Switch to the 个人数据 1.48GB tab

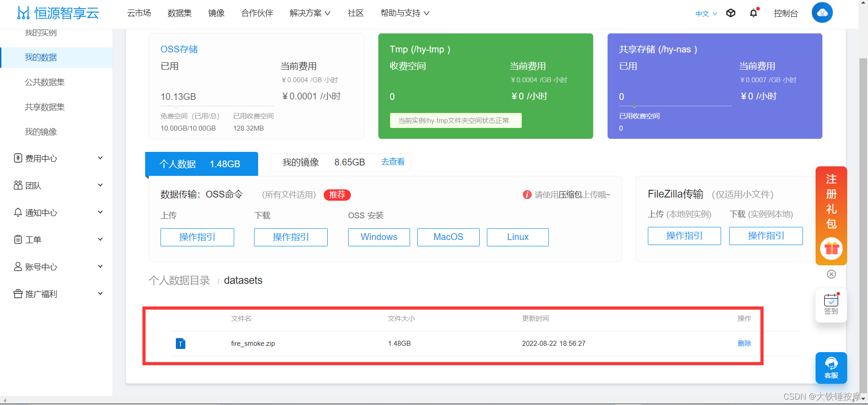pos(202,164)
